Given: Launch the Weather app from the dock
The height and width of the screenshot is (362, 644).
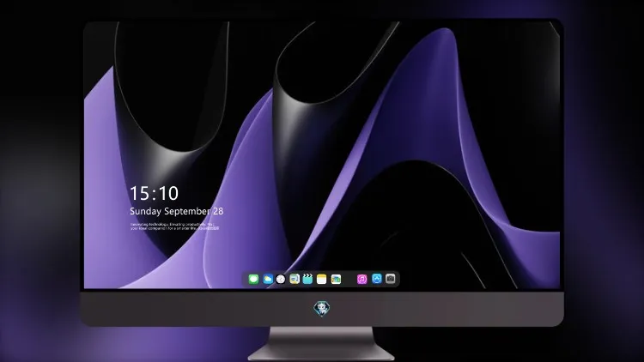Looking at the screenshot, I should pyautogui.click(x=268, y=279).
